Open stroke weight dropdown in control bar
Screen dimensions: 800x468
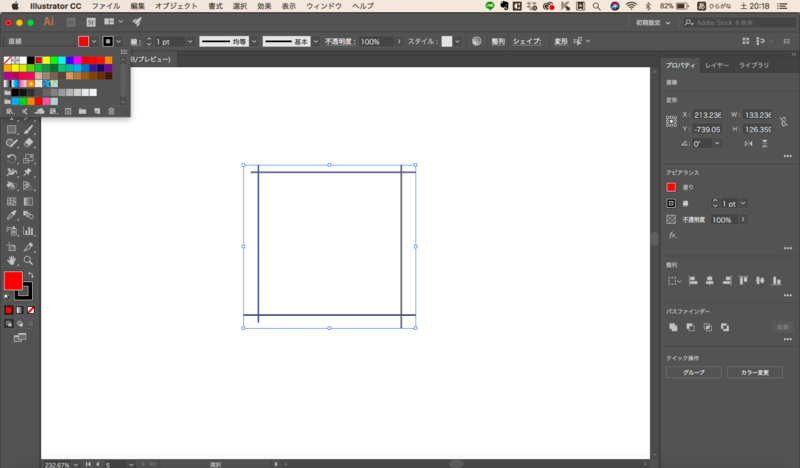tap(190, 41)
